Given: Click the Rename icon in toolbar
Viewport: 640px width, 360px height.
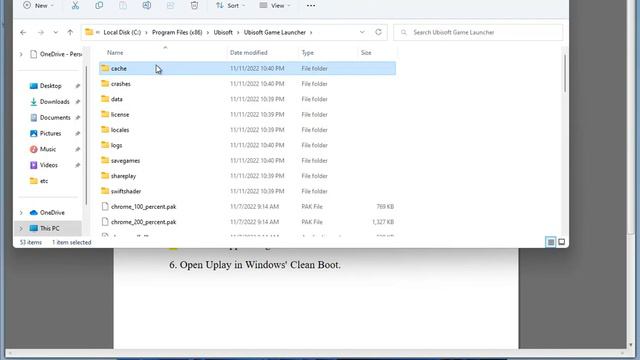Looking at the screenshot, I should coord(147,5).
